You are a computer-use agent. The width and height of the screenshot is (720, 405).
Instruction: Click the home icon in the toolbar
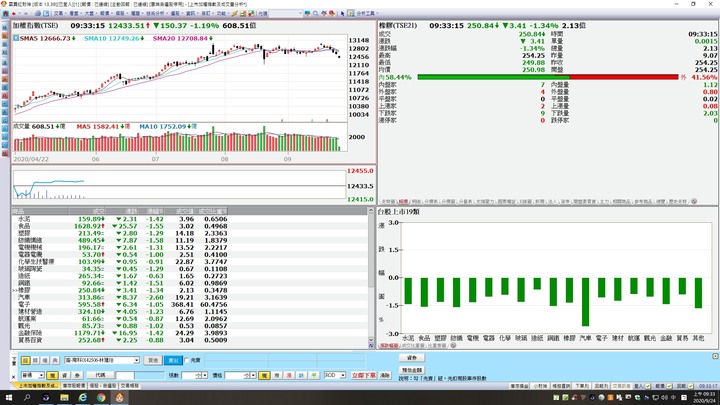pos(6,13)
